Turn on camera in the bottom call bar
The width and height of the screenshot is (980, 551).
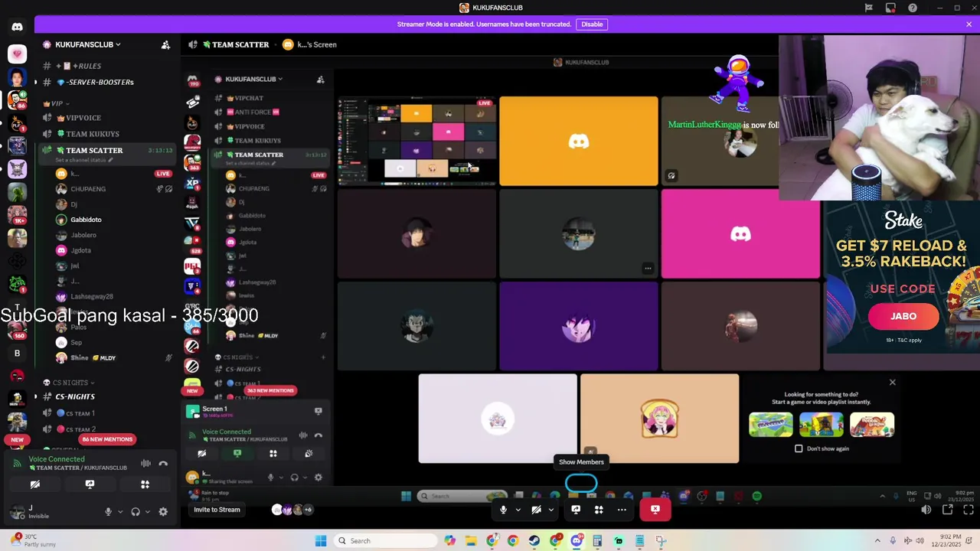tap(536, 510)
